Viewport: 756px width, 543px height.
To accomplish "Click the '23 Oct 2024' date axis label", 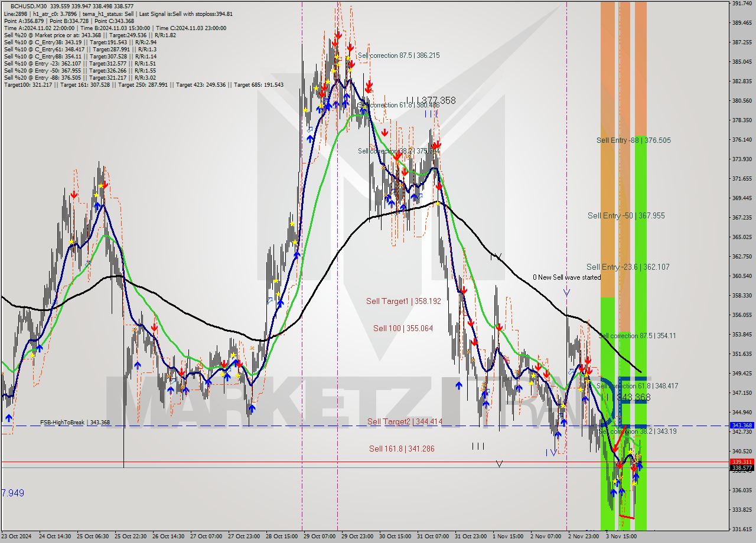I will pyautogui.click(x=17, y=537).
